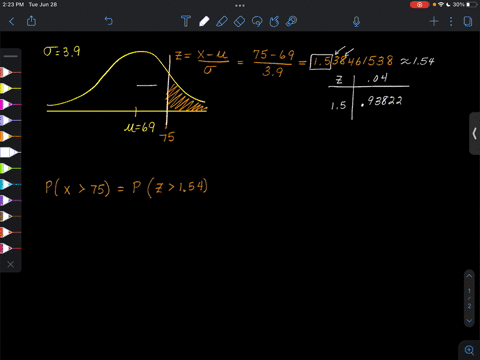Add a new page with plus icon
Viewport: 480px width, 360px height.
[x=434, y=22]
